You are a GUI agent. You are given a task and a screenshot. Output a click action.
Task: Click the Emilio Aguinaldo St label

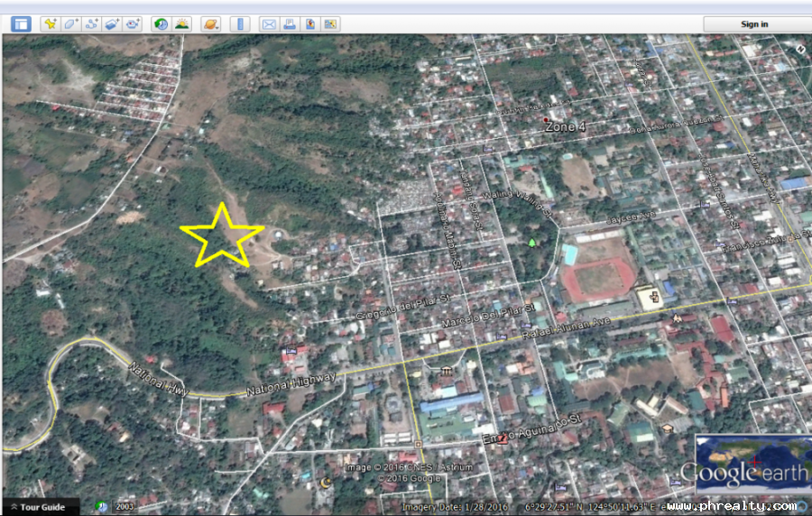coord(531,429)
